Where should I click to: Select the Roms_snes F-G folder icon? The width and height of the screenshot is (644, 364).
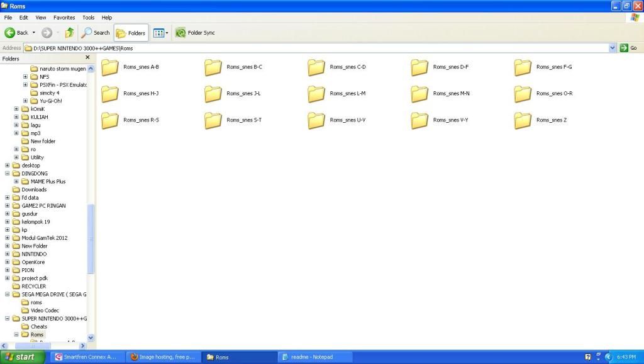(x=523, y=67)
